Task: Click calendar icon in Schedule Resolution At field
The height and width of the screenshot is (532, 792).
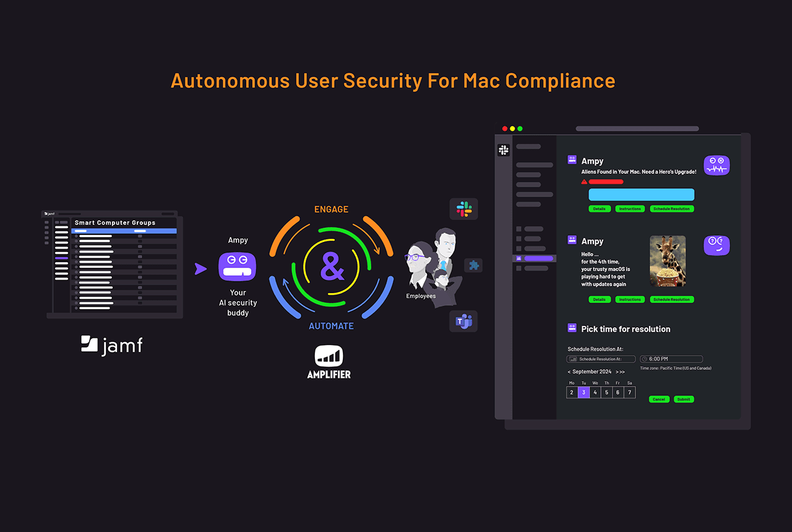Action: (x=572, y=359)
